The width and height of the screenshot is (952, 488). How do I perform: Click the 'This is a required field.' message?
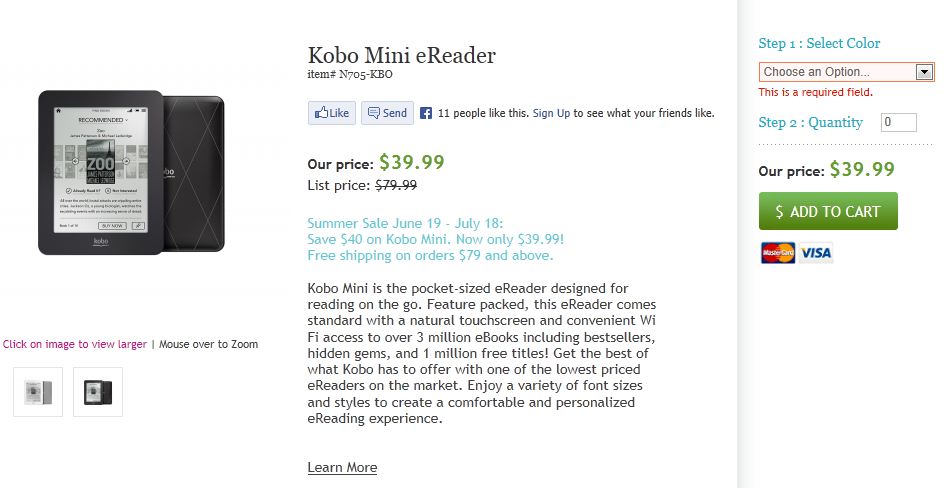pyautogui.click(x=815, y=92)
